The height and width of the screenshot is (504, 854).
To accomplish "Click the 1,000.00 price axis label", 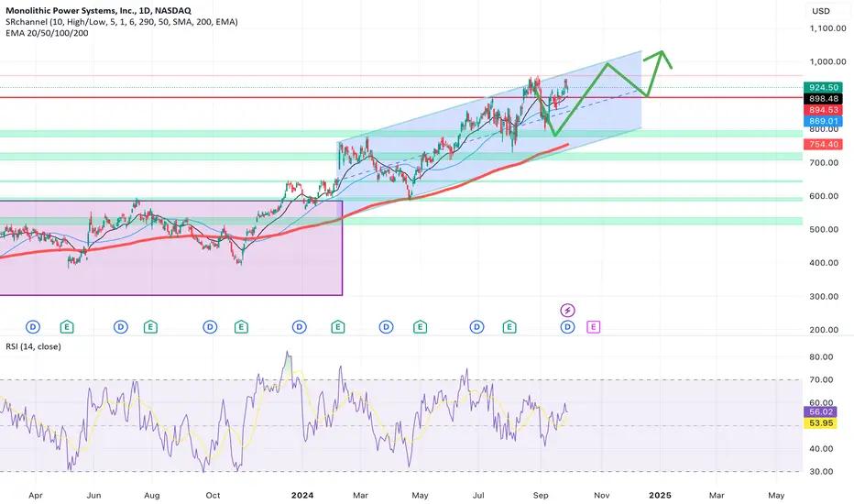I will pos(827,61).
